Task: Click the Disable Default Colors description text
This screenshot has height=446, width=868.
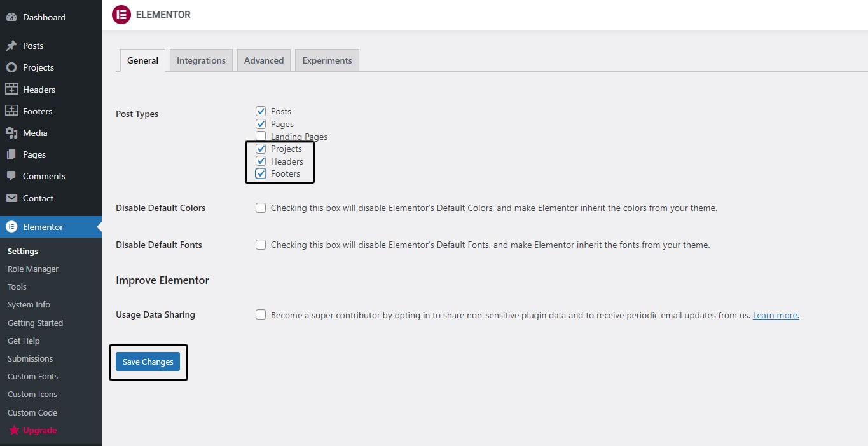Action: tap(494, 208)
